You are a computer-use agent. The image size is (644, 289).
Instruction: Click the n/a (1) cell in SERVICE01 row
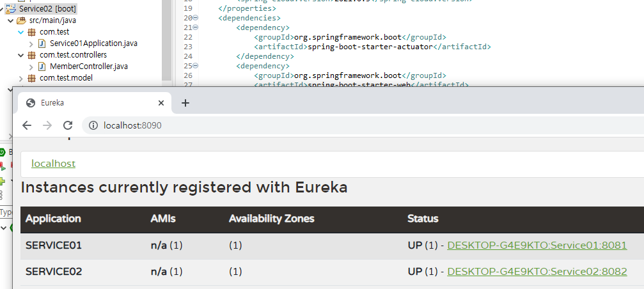pos(166,246)
